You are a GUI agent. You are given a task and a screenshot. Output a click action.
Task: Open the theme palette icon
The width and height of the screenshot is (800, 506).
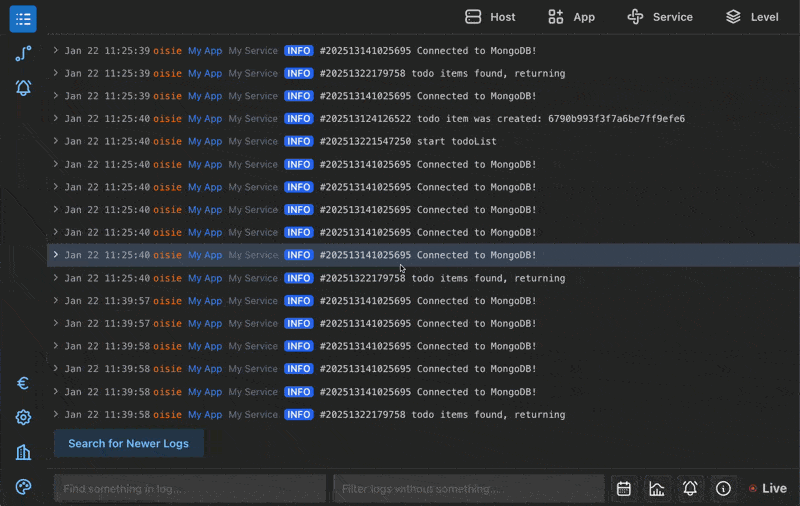23,487
